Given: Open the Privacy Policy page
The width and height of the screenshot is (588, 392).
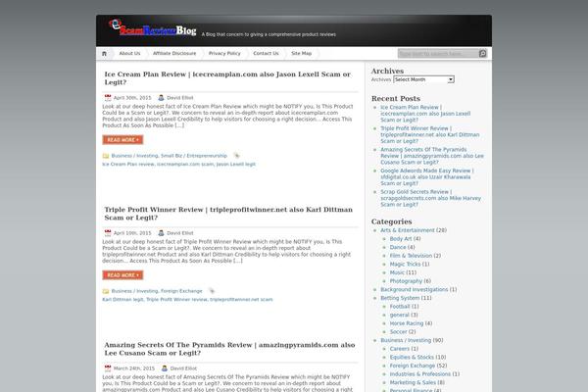Looking at the screenshot, I should (224, 54).
